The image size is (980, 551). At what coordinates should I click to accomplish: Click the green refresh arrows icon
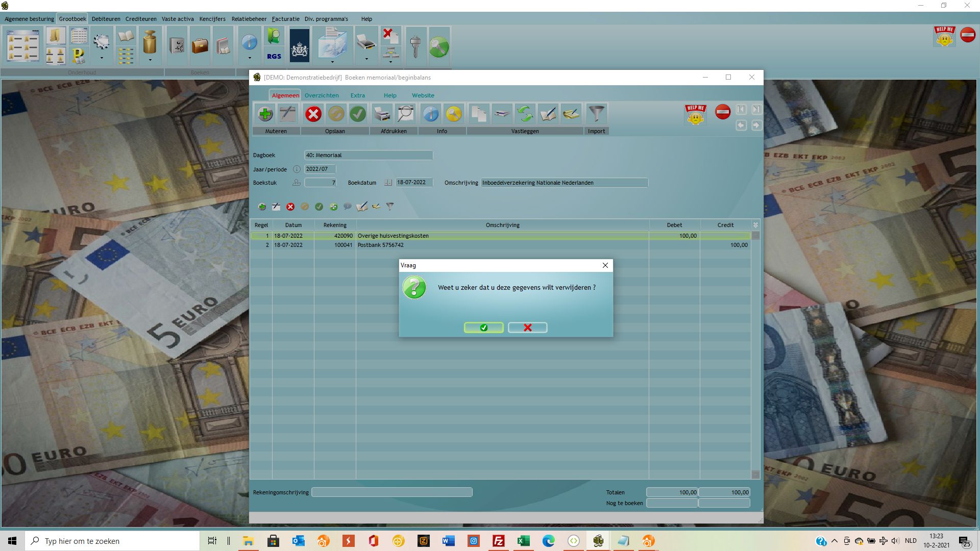click(525, 114)
